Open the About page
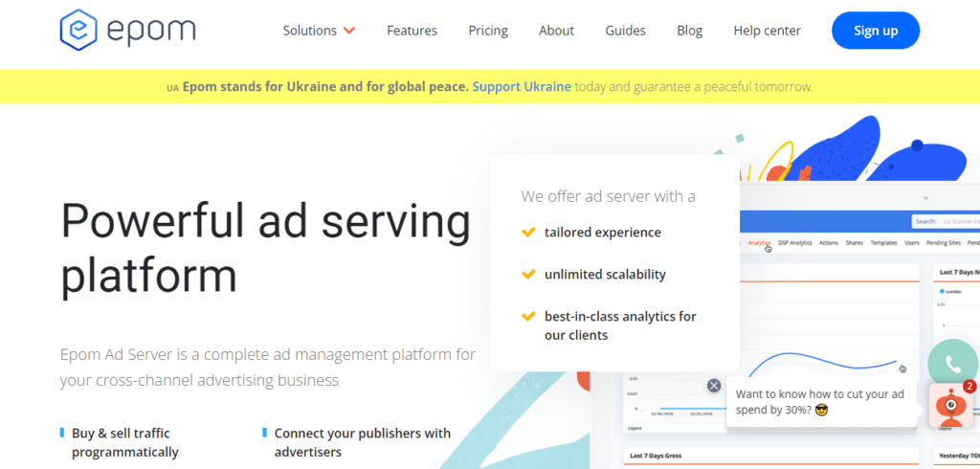The height and width of the screenshot is (469, 980). tap(556, 31)
